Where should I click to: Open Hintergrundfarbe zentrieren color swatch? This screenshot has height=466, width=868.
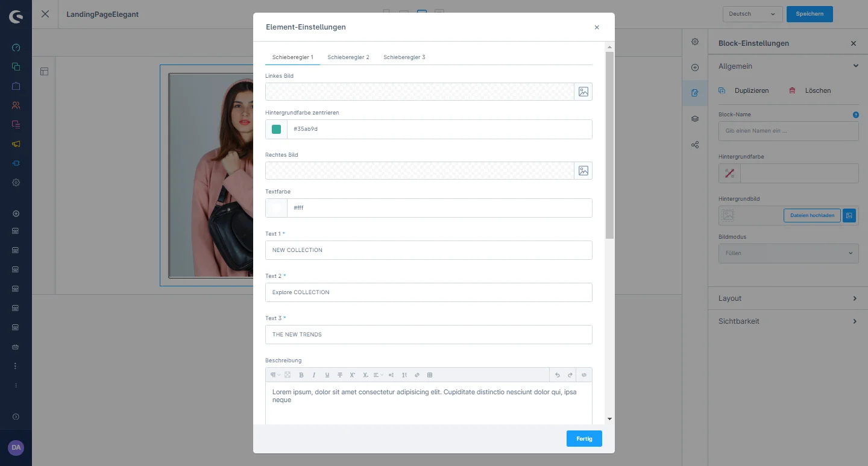pos(277,129)
